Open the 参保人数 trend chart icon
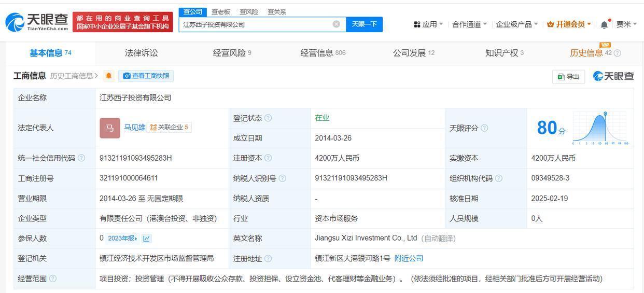 click(147, 239)
